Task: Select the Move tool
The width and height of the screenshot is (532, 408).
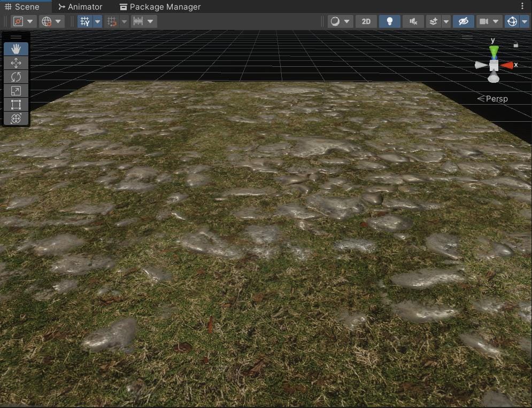Action: coord(16,62)
